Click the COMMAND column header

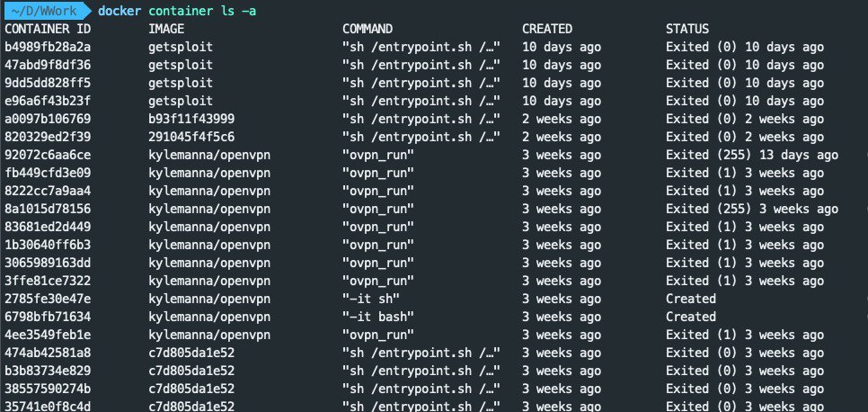[x=368, y=30]
